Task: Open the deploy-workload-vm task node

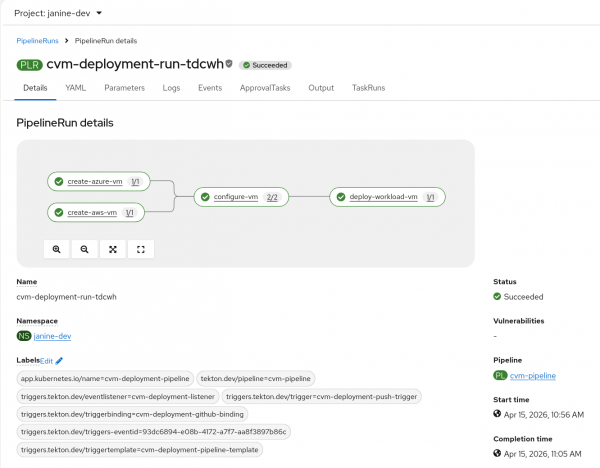Action: 387,197
